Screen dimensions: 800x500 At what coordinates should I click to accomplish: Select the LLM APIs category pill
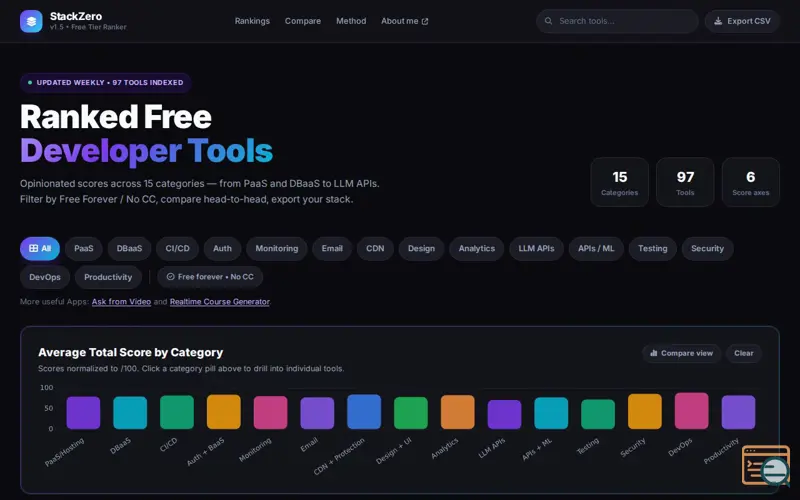(x=536, y=248)
